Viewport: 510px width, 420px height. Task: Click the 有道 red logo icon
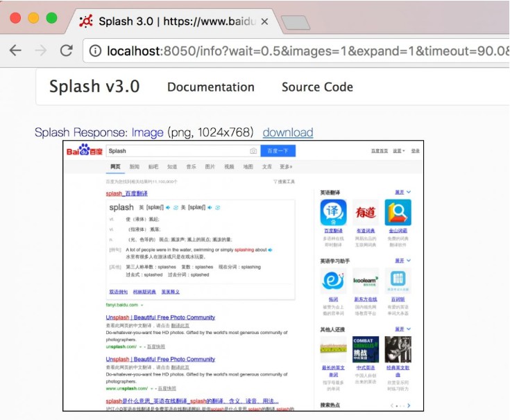pos(366,213)
